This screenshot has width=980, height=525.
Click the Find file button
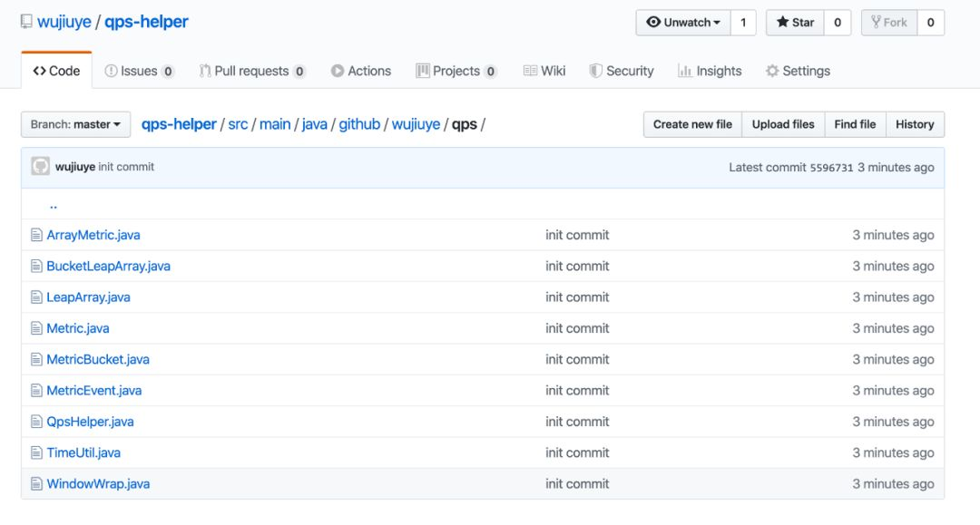pos(855,124)
